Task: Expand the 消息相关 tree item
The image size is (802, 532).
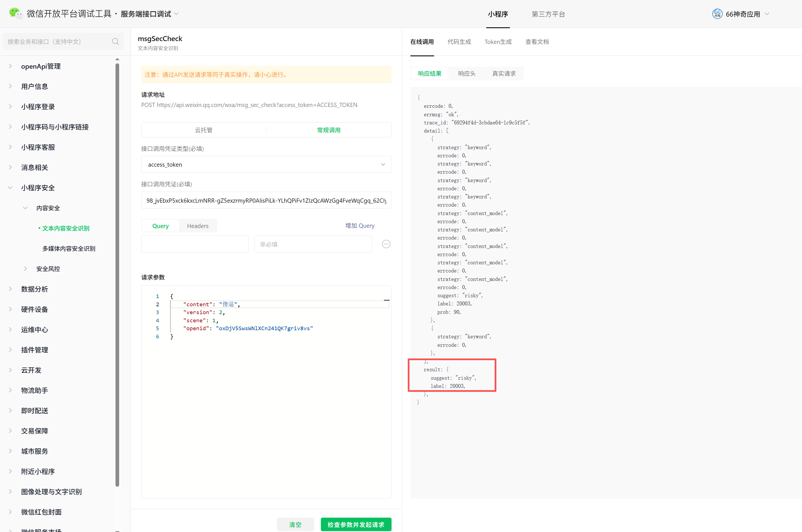Action: point(34,167)
